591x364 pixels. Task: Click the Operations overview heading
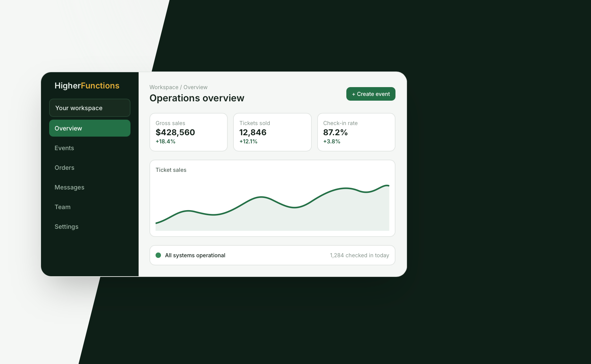pyautogui.click(x=197, y=98)
